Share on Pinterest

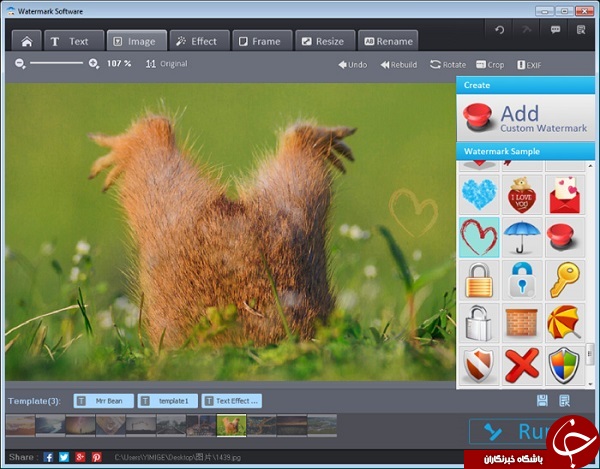(x=96, y=457)
